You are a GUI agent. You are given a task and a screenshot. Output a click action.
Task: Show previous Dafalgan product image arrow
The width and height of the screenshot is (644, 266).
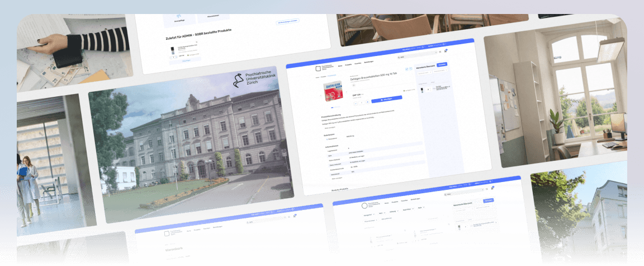click(321, 95)
